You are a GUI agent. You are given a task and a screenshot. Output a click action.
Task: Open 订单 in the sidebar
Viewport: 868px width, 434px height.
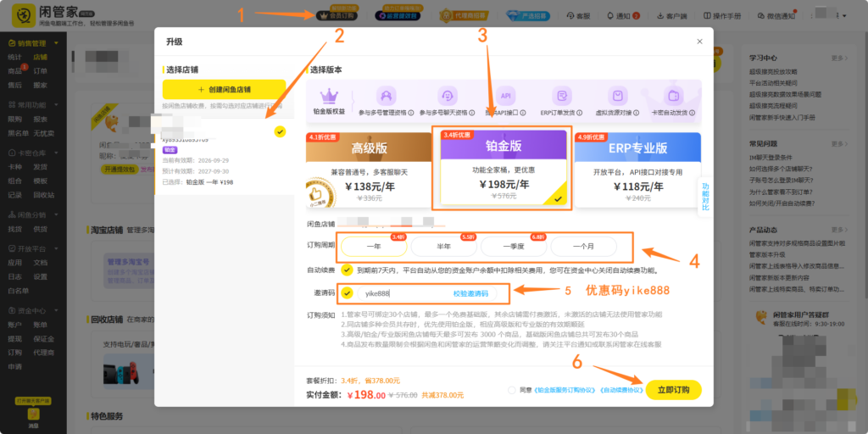pyautogui.click(x=40, y=71)
